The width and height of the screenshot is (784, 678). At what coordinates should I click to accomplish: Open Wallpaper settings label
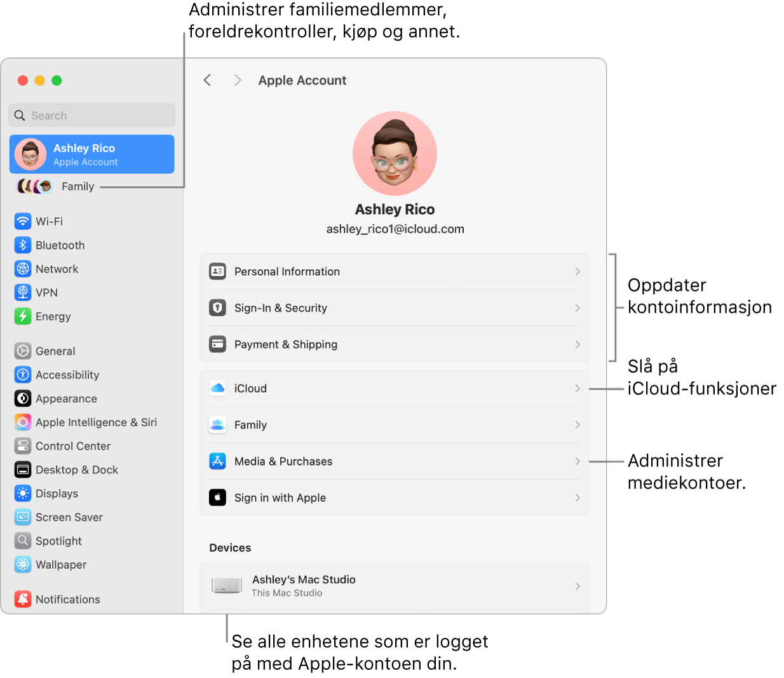61,565
